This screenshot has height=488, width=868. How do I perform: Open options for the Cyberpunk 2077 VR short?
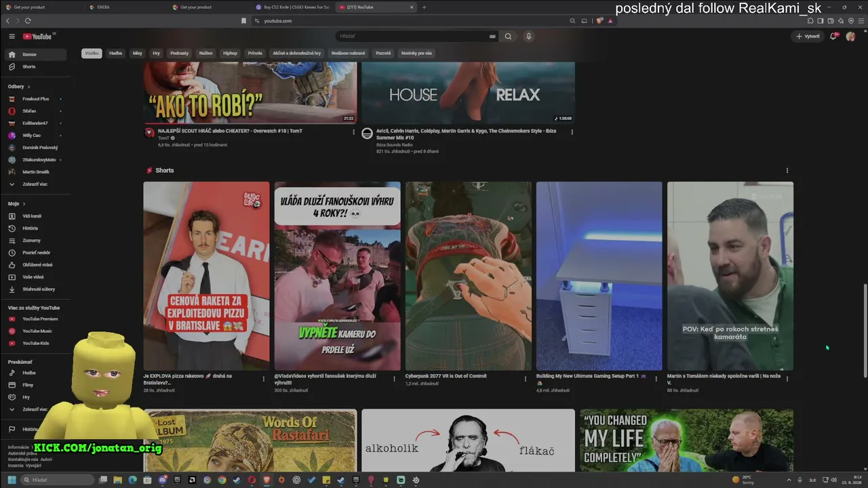point(525,379)
